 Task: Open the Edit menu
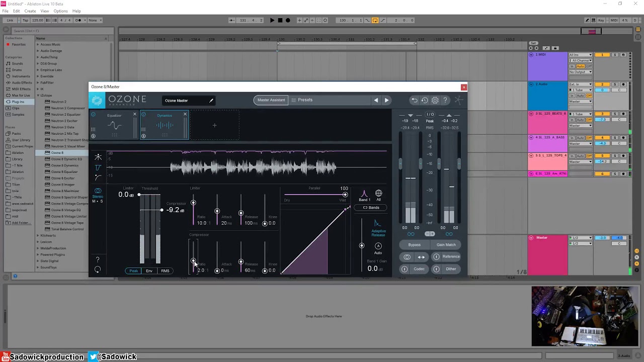(17, 11)
